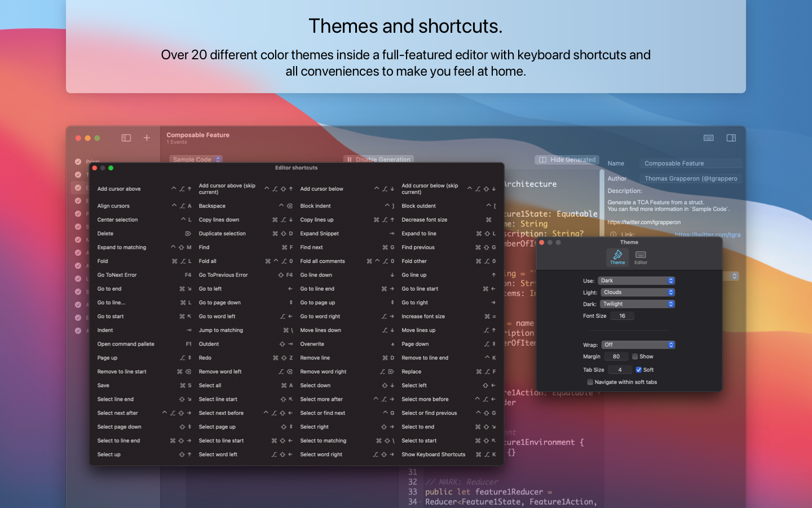This screenshot has height=508, width=812.
Task: Select the Theme tab with the paintbrush icon
Action: pyautogui.click(x=617, y=258)
